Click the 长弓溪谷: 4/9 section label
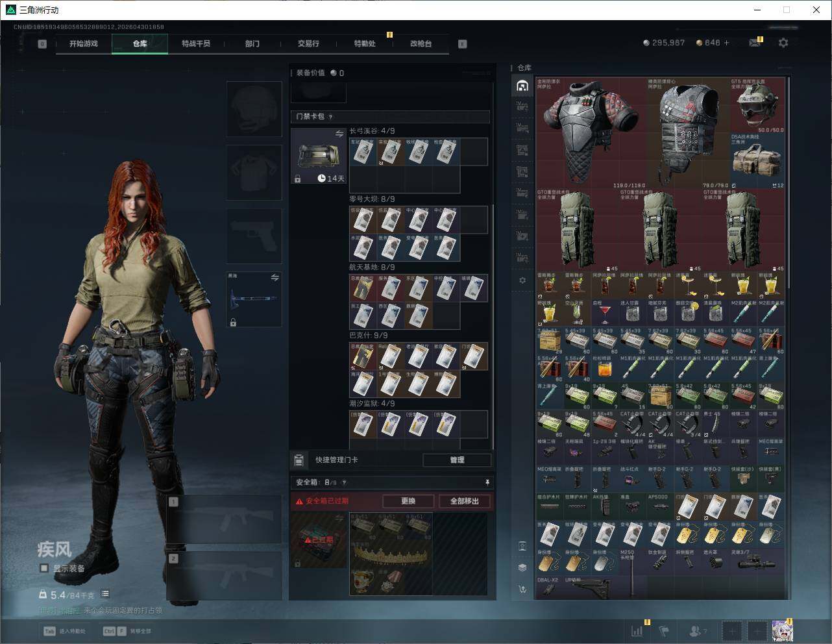This screenshot has height=644, width=832. click(372, 131)
